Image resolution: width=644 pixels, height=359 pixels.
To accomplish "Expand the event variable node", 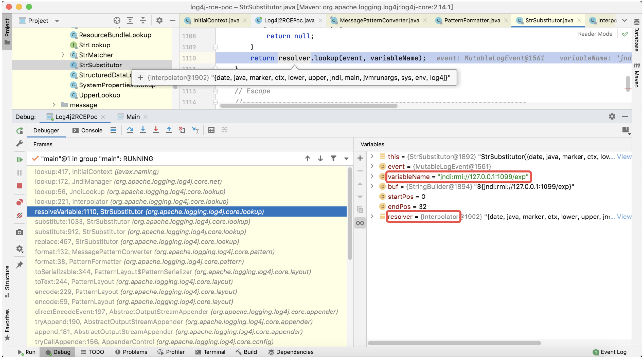I will click(x=372, y=166).
